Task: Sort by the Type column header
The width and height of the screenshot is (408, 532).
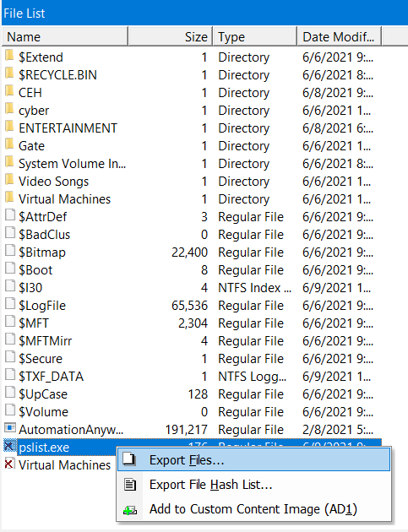Action: [x=255, y=36]
